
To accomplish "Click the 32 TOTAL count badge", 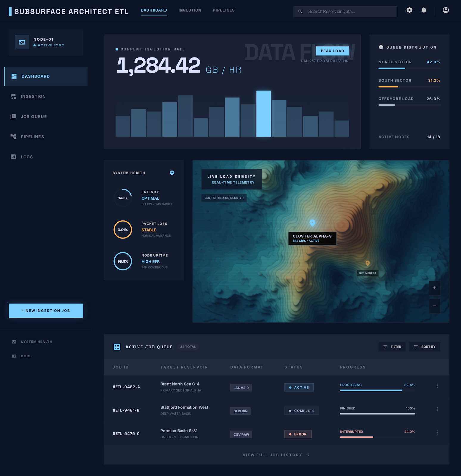I will tap(188, 347).
